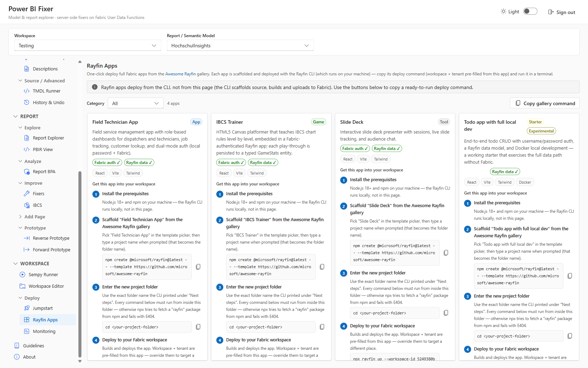Click the Forward Prototype arrow icon
The image size is (588, 368).
(27, 250)
